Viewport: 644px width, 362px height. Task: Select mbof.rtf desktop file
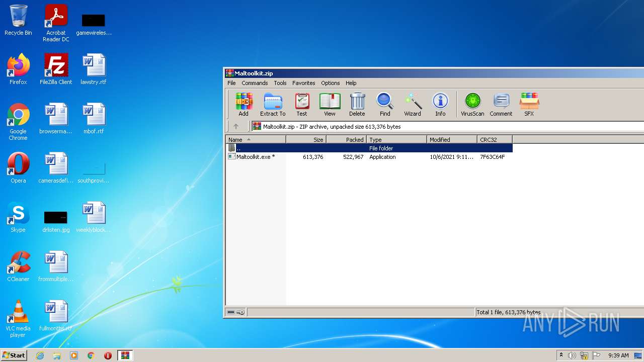click(x=94, y=119)
